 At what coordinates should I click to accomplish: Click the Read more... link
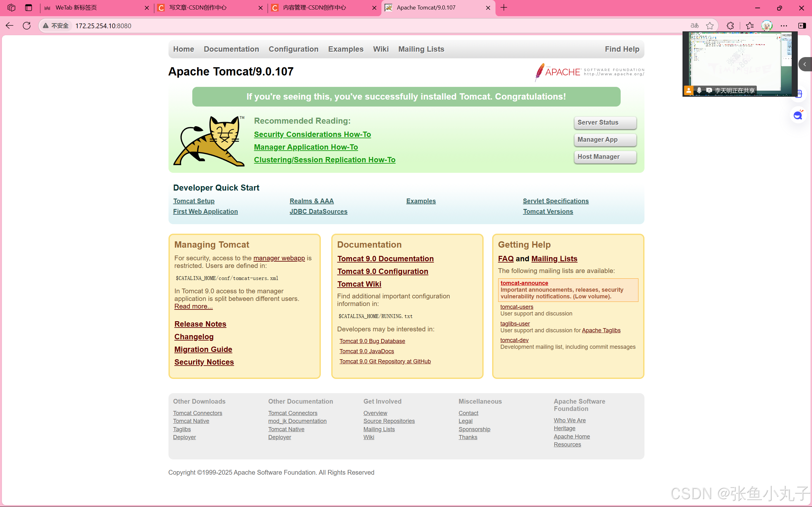point(193,307)
